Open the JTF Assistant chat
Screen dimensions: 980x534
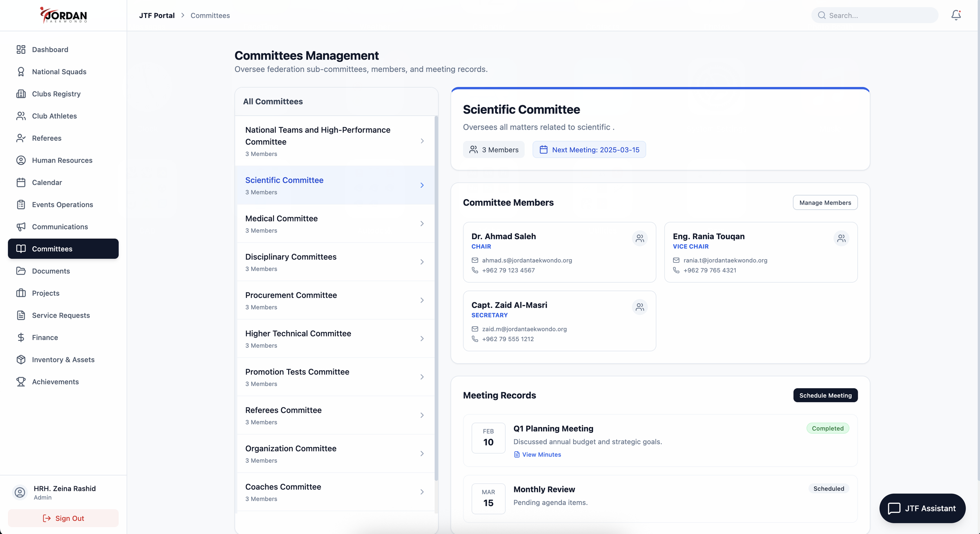click(x=922, y=508)
